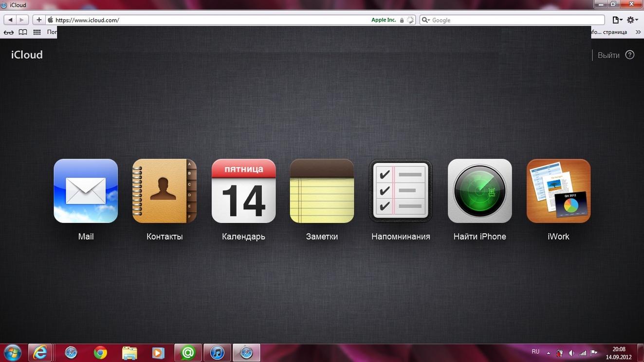Click the Заметки label text
Screen dimensions: 644x362
click(x=322, y=236)
